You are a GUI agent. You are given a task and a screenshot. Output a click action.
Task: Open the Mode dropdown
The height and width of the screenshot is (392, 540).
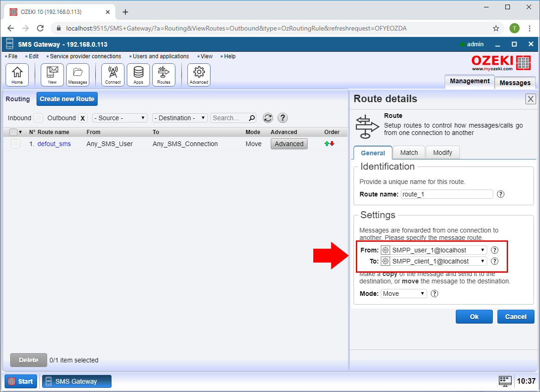point(403,294)
